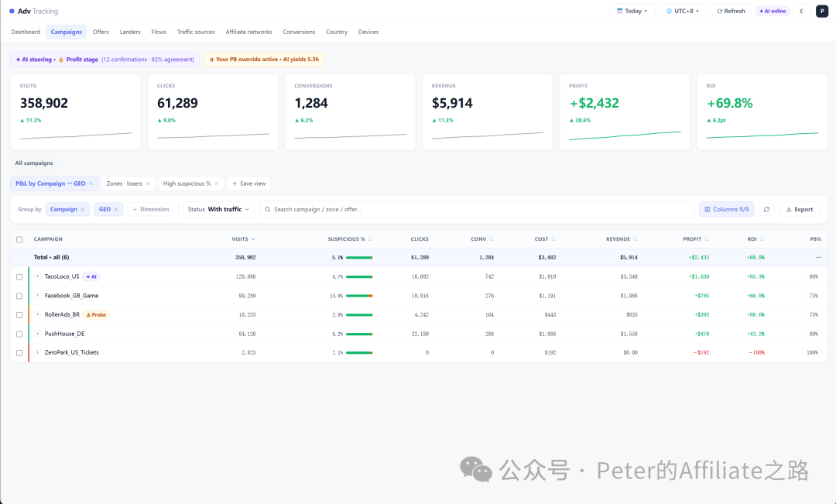Focus the Search campaign / zone / offer field
The image size is (836, 504).
click(x=477, y=210)
